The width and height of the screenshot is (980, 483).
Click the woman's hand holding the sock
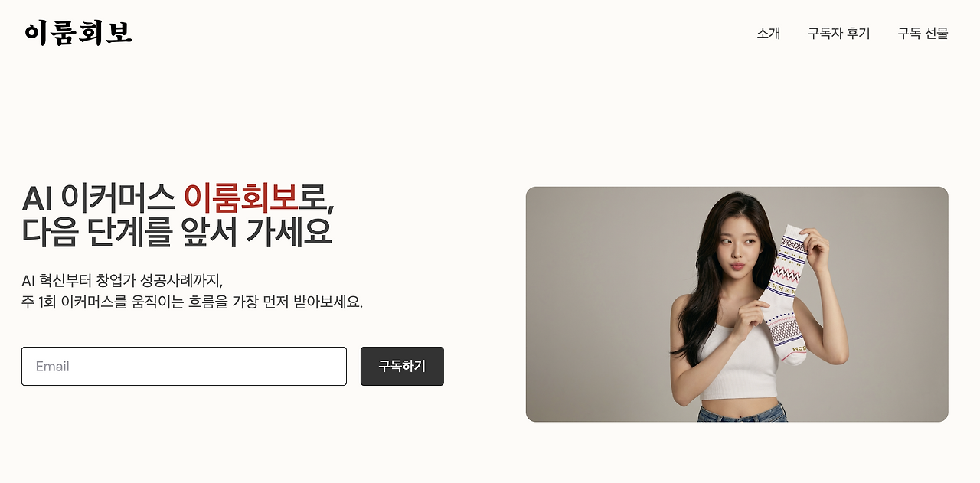click(812, 248)
